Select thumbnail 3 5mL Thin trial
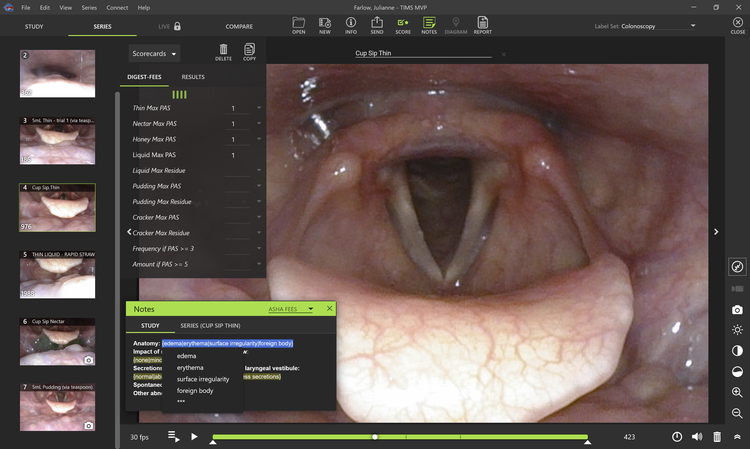This screenshot has width=750, height=449. coord(57,141)
